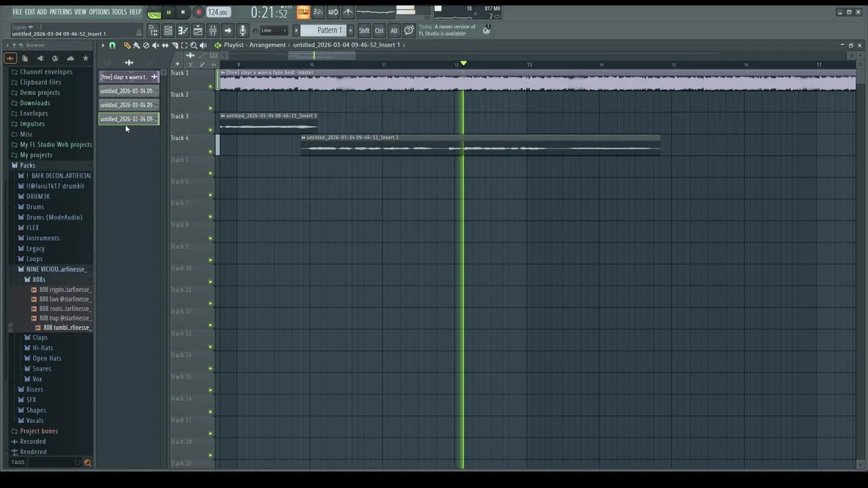The width and height of the screenshot is (868, 488).
Task: Click the newer version available notice
Action: tap(454, 30)
